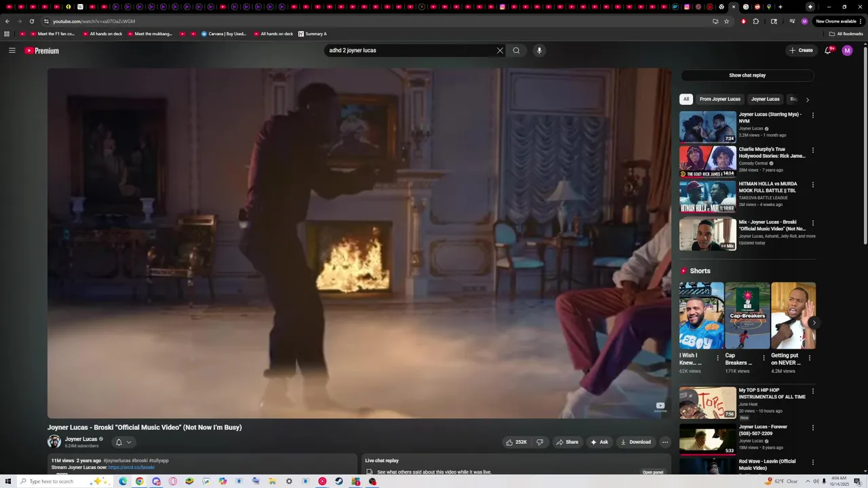Click the subscribe watermark in video
Viewport: 868px width, 488px height.
660,407
